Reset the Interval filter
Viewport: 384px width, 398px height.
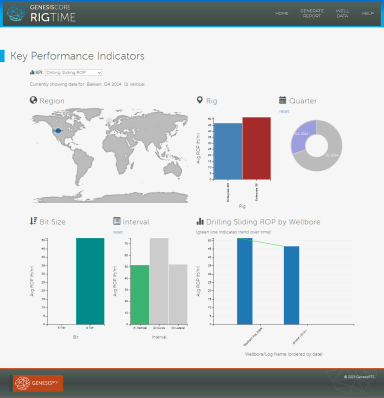(118, 232)
